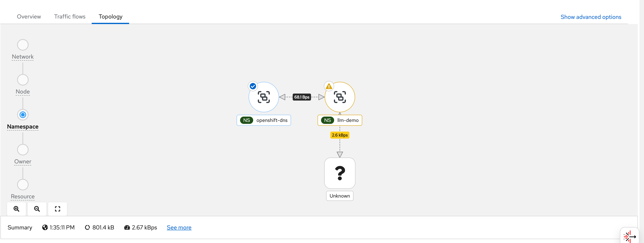Click the llm-demo namespace node icon
Viewport: 644px width, 243px height.
click(x=340, y=97)
